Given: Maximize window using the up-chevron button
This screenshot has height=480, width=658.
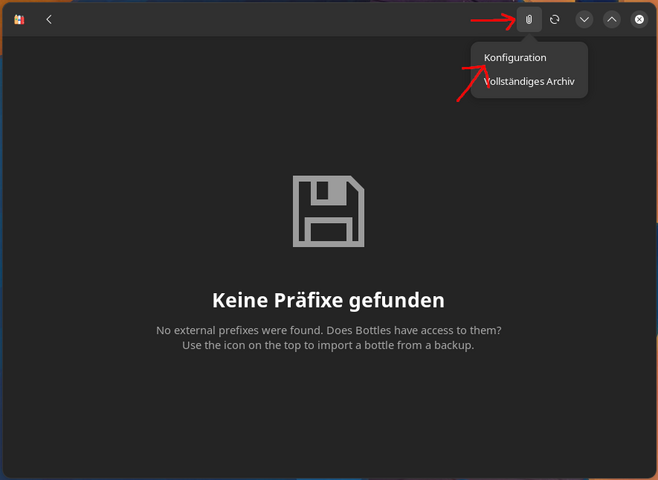Looking at the screenshot, I should click(x=611, y=20).
